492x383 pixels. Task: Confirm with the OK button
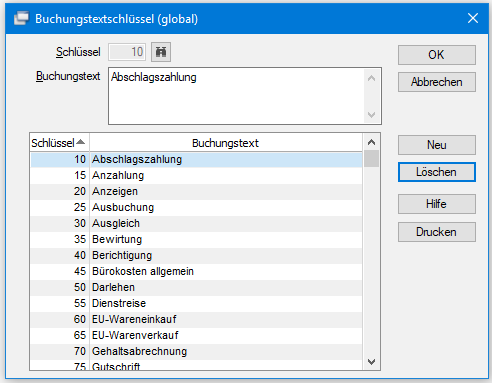click(x=437, y=55)
